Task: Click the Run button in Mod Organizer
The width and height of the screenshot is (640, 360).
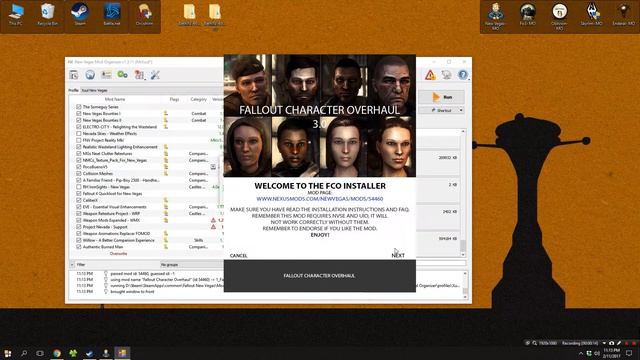Action: coord(442,97)
